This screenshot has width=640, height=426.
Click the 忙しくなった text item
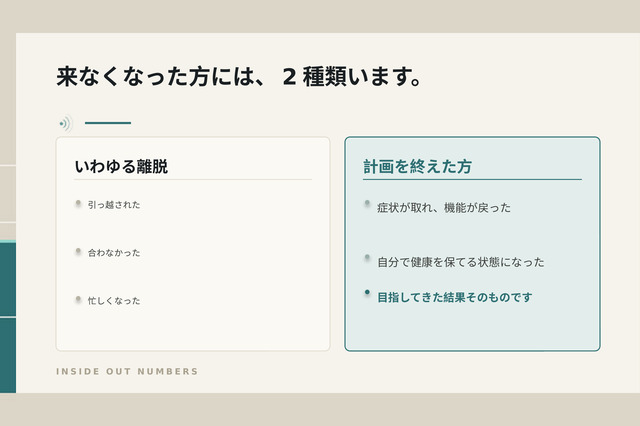114,301
